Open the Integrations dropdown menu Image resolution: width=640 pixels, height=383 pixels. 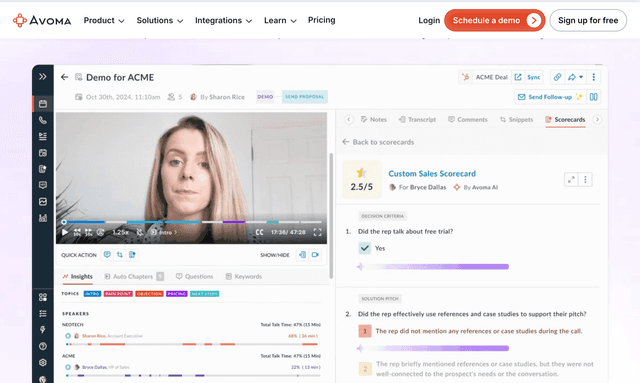pyautogui.click(x=223, y=20)
